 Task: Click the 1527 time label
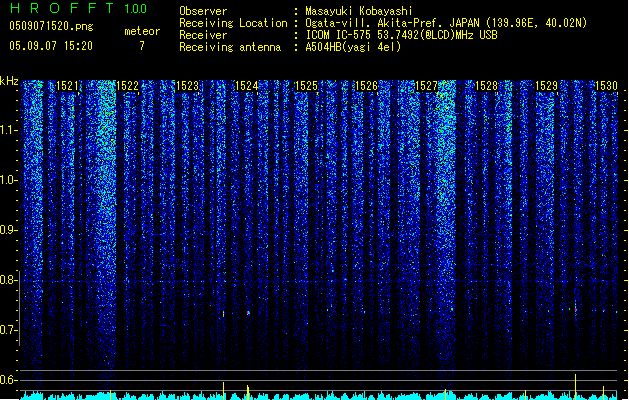point(426,85)
